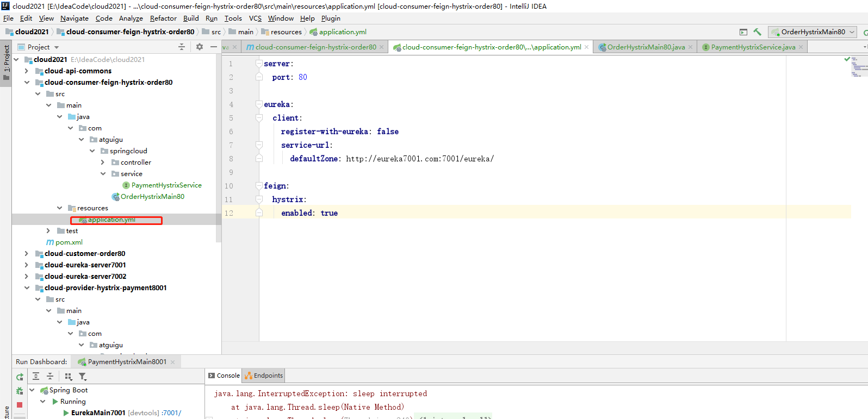Switch to the OrderHystrixMain80.java tab

point(646,47)
